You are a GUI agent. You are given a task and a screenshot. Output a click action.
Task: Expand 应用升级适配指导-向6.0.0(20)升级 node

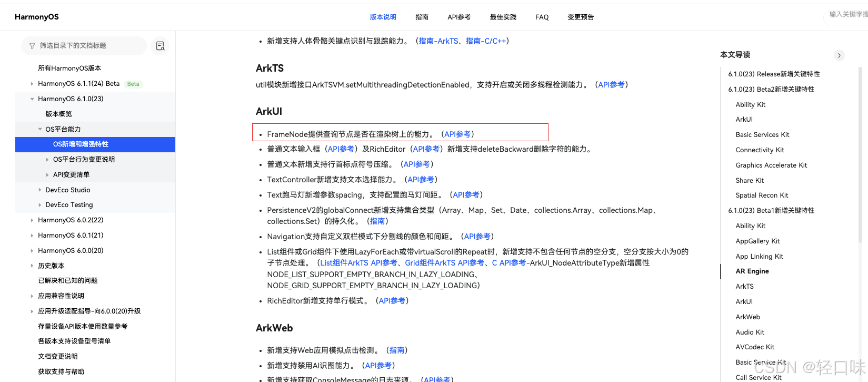32,311
